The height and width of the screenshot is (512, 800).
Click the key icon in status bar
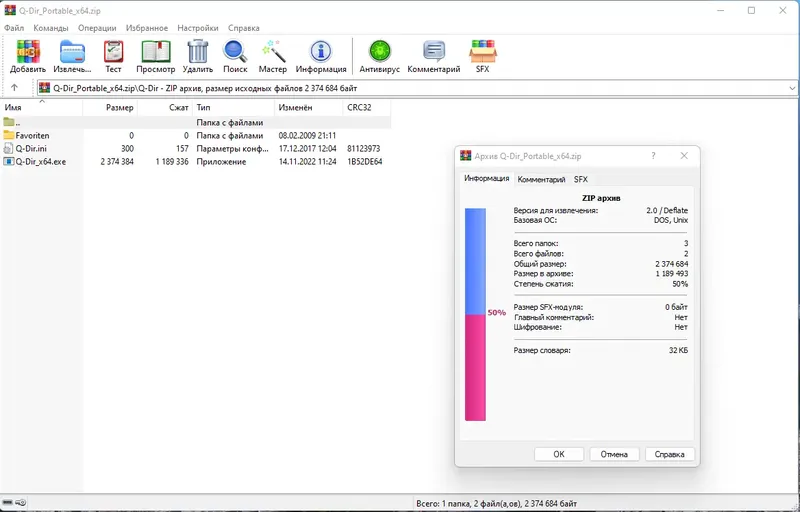pyautogui.click(x=20, y=502)
